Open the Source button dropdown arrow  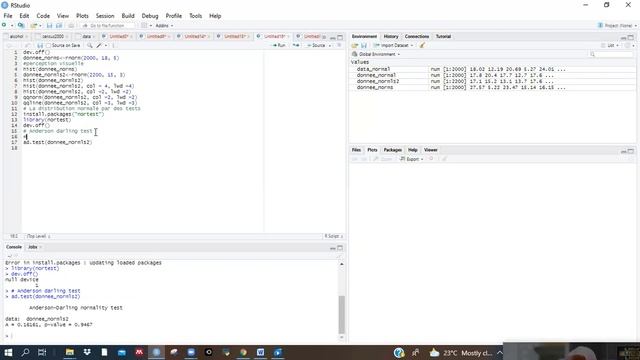pos(330,45)
